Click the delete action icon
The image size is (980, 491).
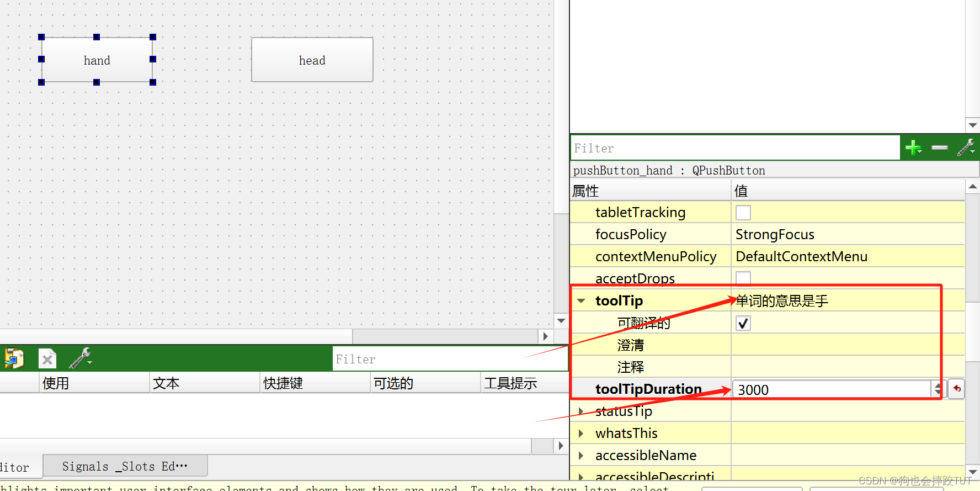(47, 359)
